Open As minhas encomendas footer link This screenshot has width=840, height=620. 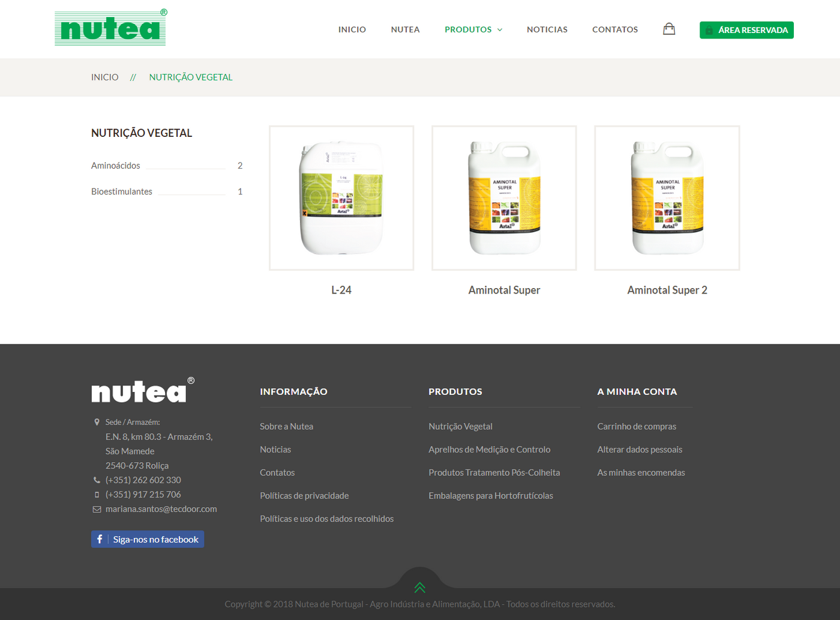point(641,472)
